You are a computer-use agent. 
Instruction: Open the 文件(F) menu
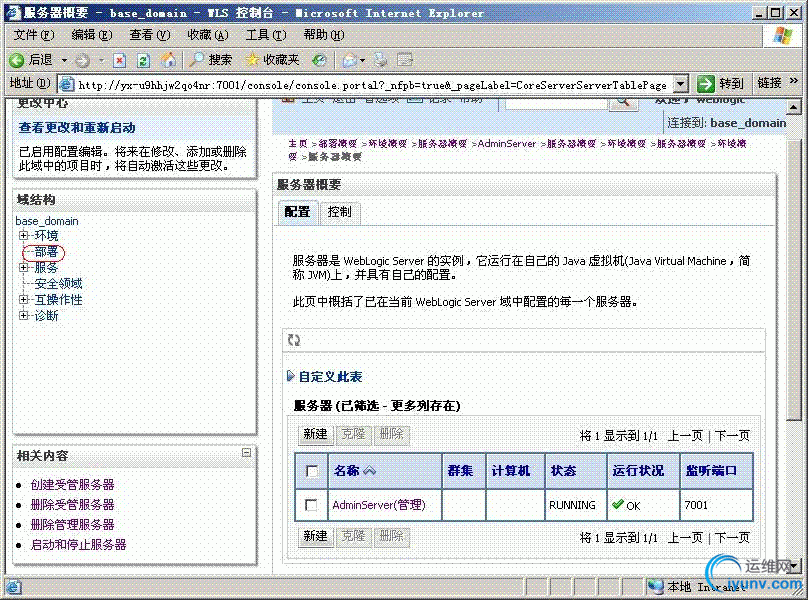point(33,35)
